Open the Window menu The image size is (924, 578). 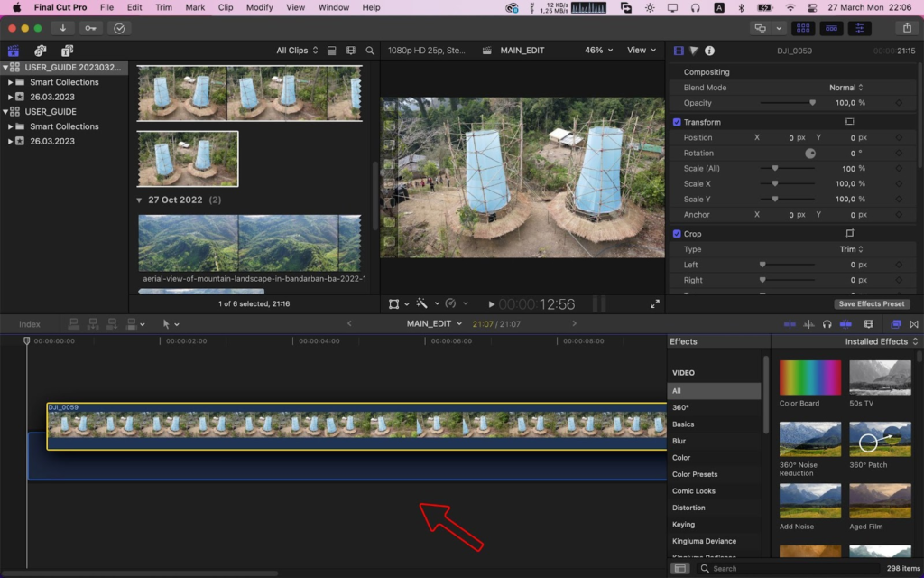tap(334, 7)
